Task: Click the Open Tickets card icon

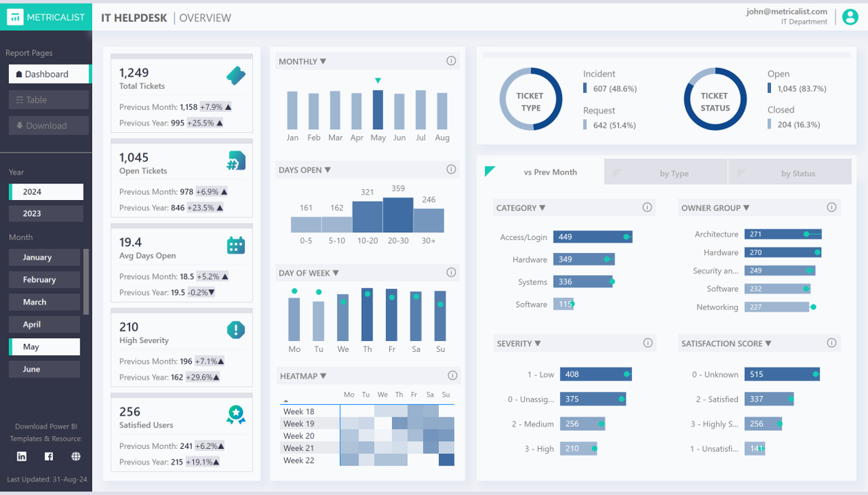Action: [236, 162]
